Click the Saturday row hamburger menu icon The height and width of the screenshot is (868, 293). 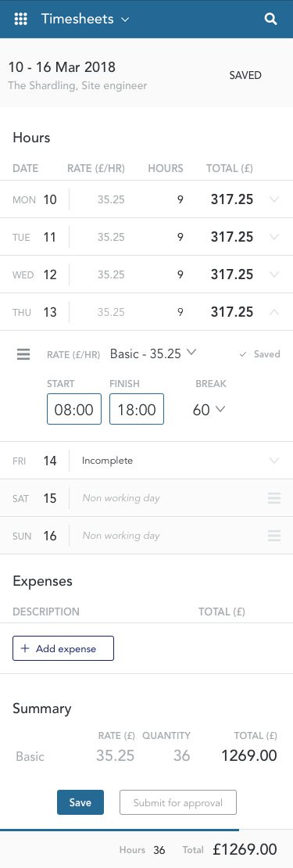tap(274, 497)
